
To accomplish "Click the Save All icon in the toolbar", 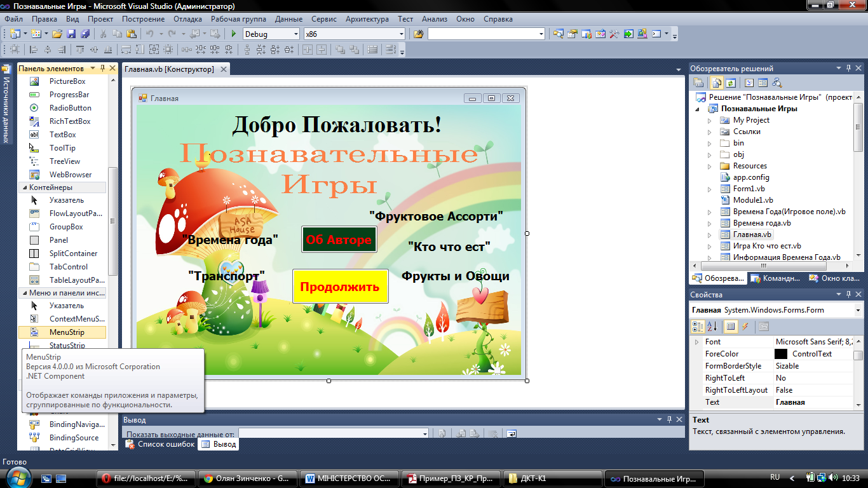I will 85,34.
